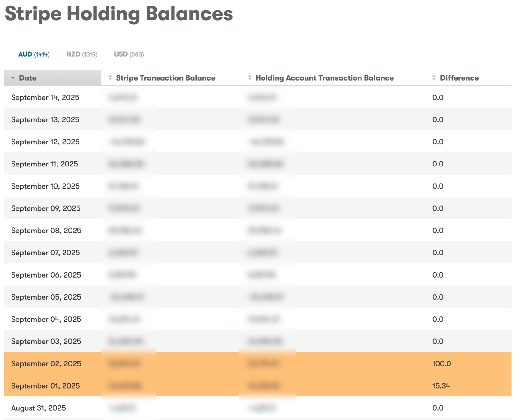Switch to the AUD currency tab

pyautogui.click(x=34, y=54)
